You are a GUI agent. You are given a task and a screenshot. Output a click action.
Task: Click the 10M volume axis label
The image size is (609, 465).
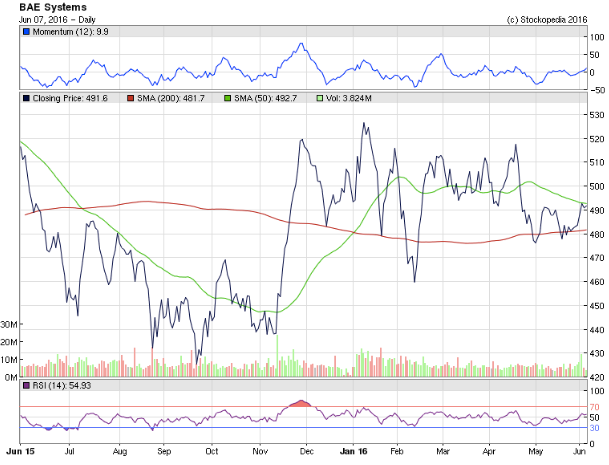tap(9, 360)
